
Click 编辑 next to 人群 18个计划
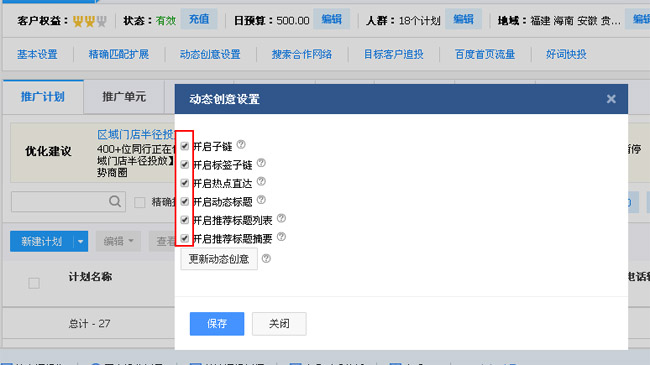tap(463, 19)
